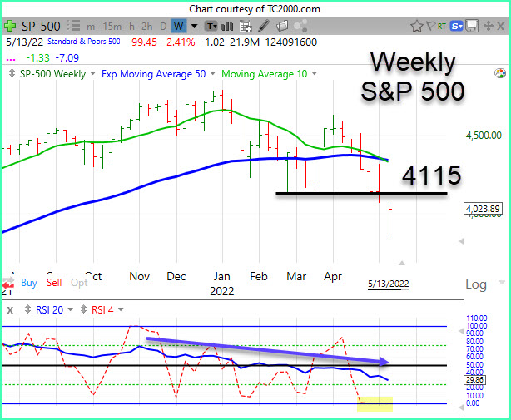The image size is (511, 420).
Task: Open the blue S dropdown button
Action: pyautogui.click(x=457, y=26)
